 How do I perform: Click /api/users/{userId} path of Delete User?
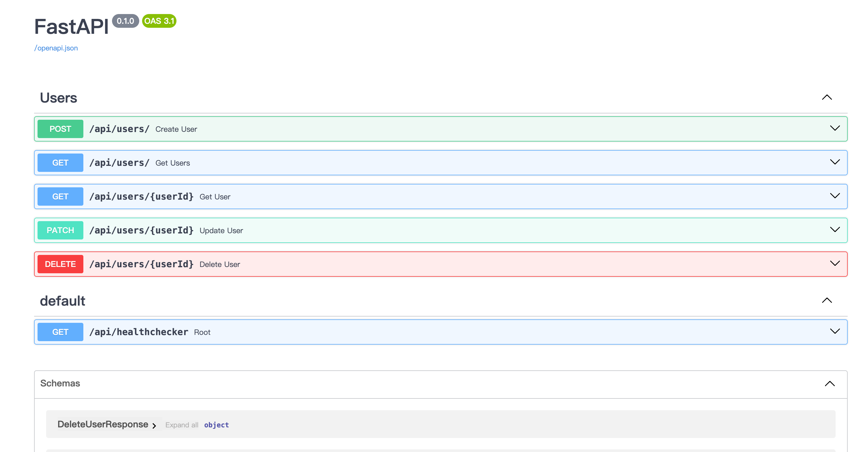[x=142, y=264]
